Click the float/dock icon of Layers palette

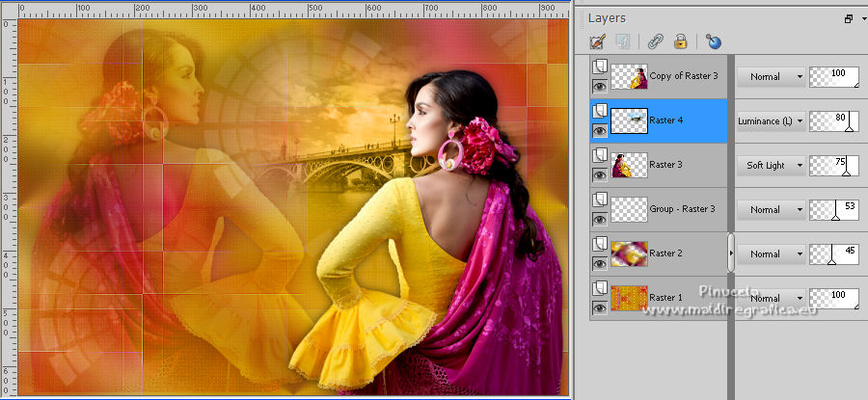849,19
